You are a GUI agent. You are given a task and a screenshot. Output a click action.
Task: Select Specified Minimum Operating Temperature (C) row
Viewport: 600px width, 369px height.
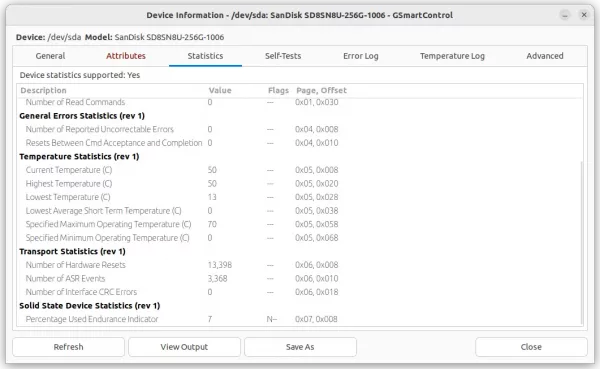299,238
